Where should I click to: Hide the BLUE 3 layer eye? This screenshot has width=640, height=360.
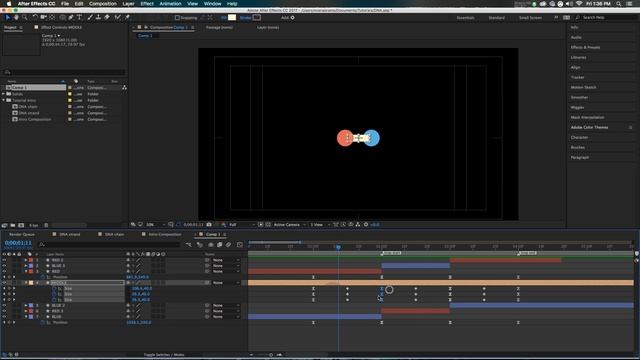(4, 266)
